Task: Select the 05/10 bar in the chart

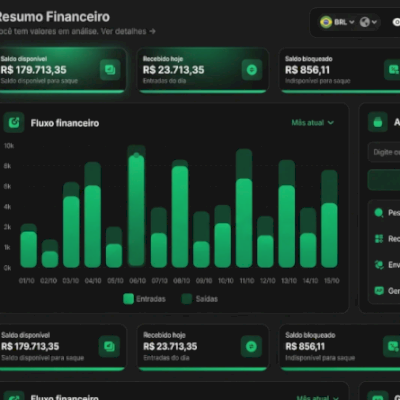Action: (x=114, y=247)
